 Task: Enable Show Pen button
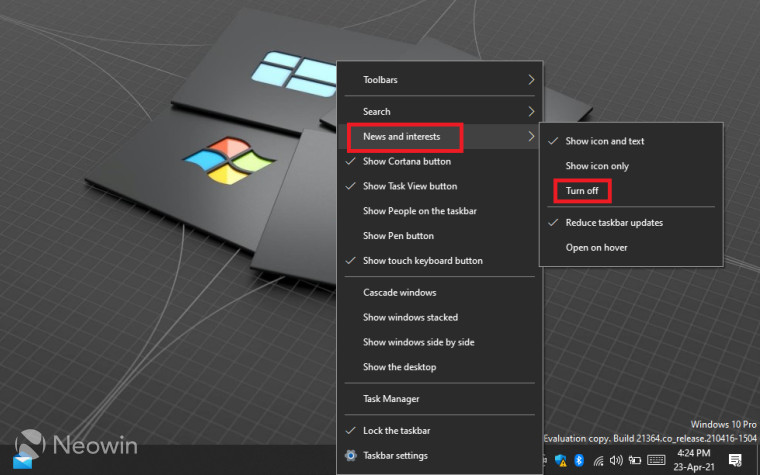440,236
